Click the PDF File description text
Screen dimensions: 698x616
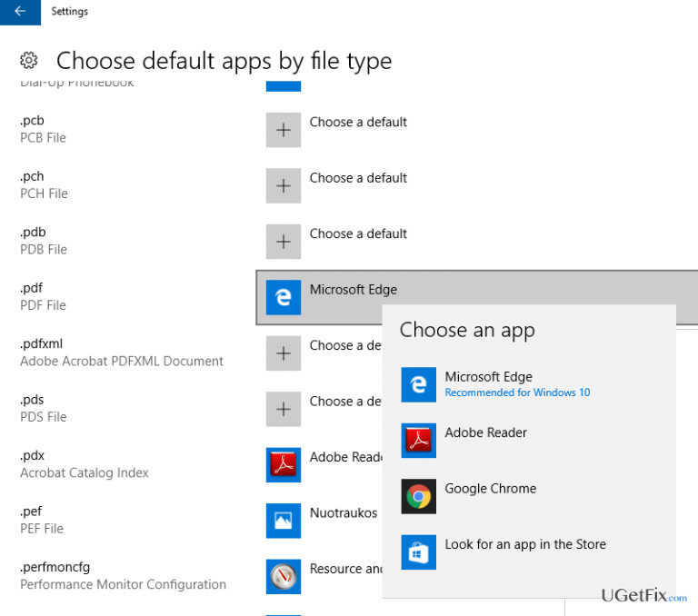(x=43, y=305)
